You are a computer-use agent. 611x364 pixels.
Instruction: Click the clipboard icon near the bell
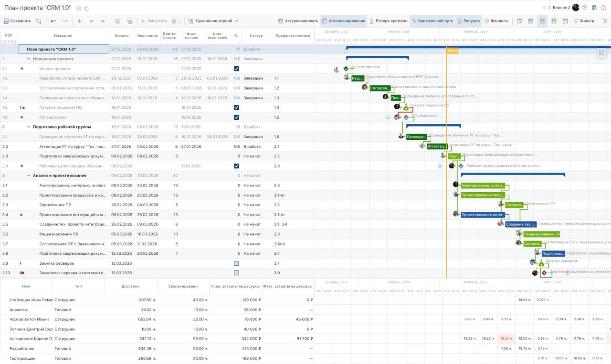coord(594,8)
